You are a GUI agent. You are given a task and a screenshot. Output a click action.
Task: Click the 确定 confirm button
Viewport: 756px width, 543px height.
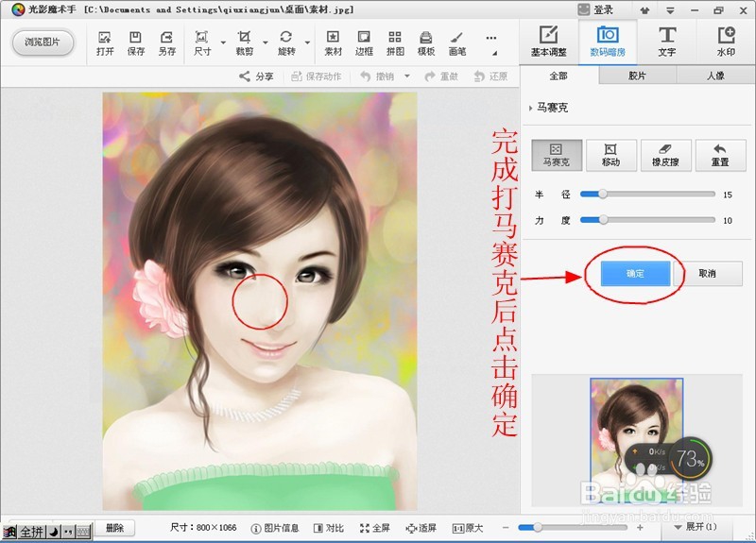[x=635, y=274]
